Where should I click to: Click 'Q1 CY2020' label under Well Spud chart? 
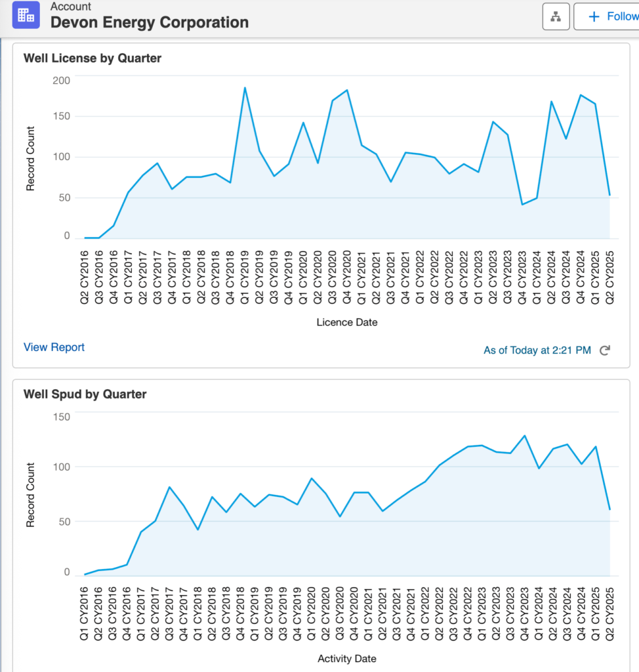pos(312,614)
